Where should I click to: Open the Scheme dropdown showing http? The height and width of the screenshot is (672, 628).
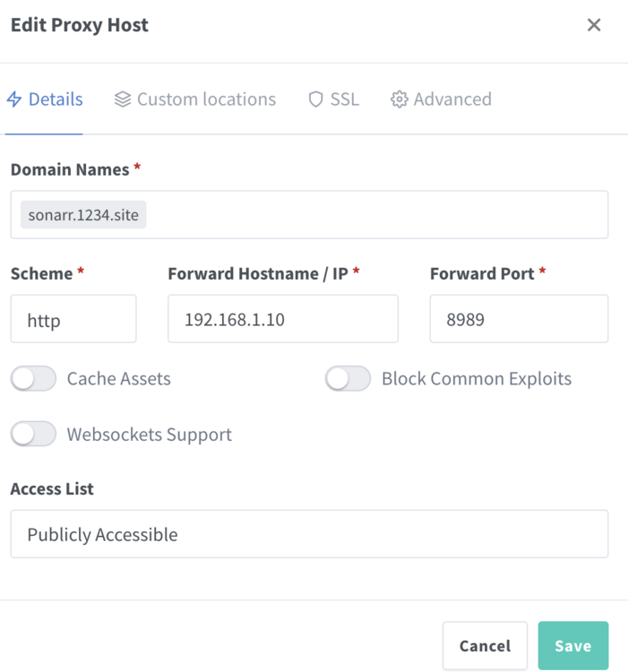tap(73, 318)
